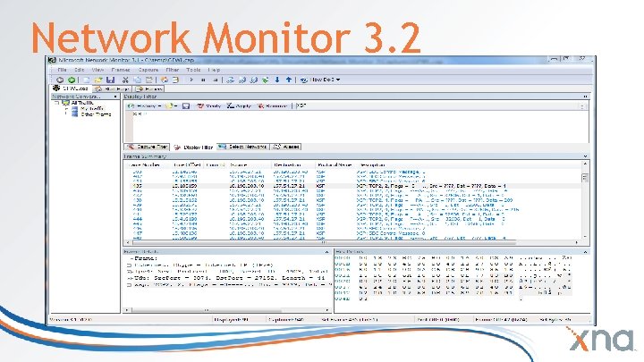This screenshot has height=362, width=644.
Task: Click the Frame Summary vertical scrollbar
Action: [585, 200]
